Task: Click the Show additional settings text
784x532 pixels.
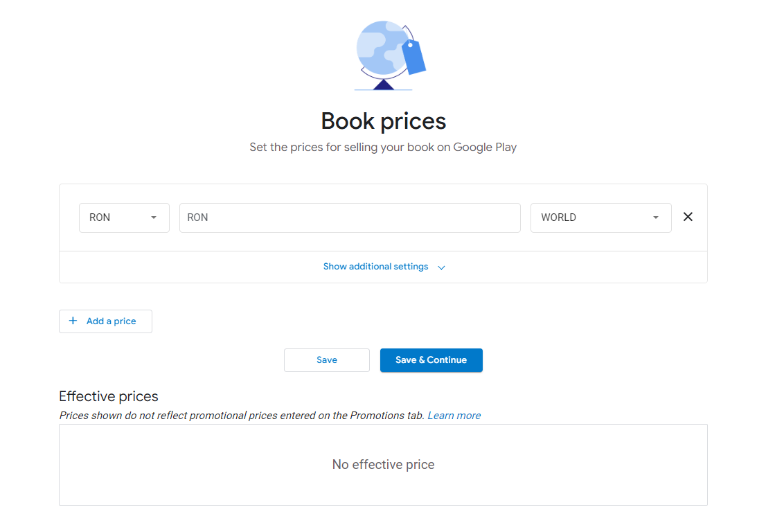Action: click(375, 266)
